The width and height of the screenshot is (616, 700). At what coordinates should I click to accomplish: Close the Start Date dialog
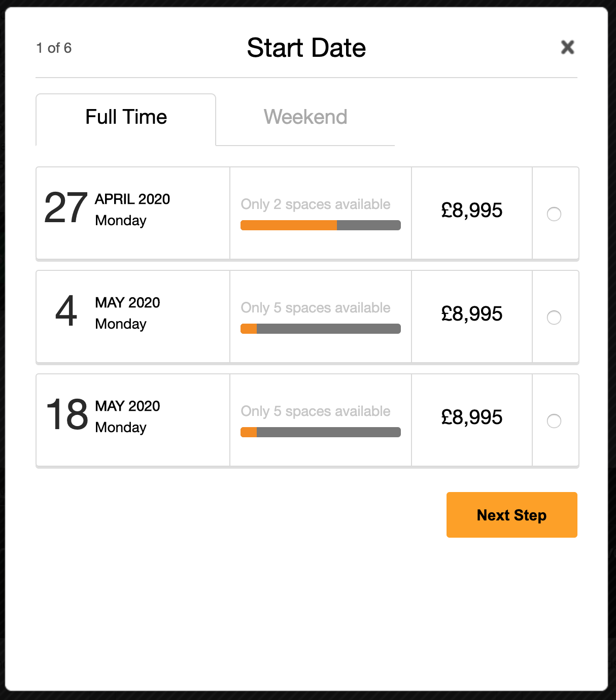click(567, 47)
